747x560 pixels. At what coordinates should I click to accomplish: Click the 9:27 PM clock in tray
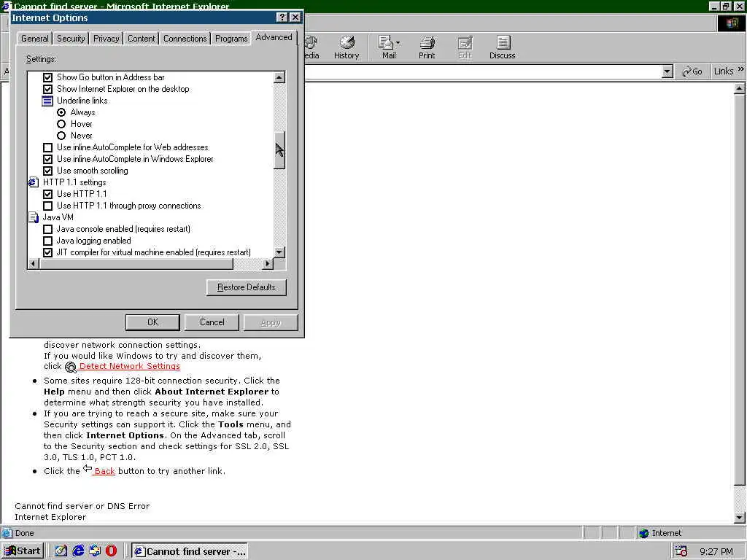(716, 551)
